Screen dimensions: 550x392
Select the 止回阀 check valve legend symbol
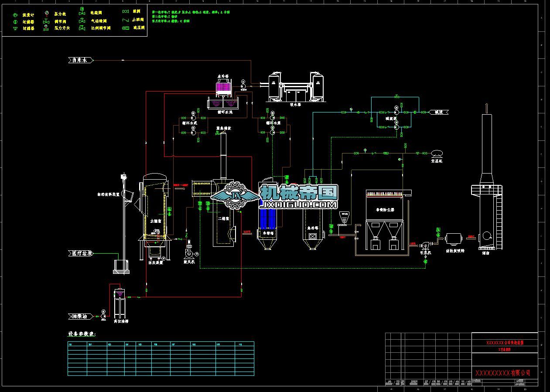126,20
